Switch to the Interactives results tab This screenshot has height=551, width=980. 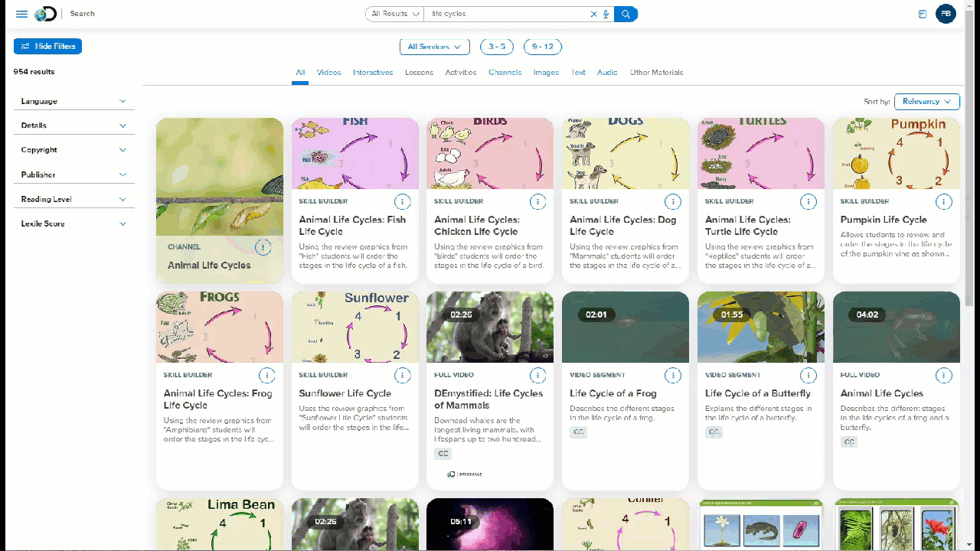(372, 72)
